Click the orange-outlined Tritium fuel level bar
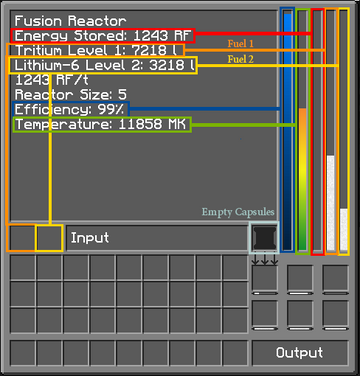This screenshot has width=360, height=376. point(331,132)
